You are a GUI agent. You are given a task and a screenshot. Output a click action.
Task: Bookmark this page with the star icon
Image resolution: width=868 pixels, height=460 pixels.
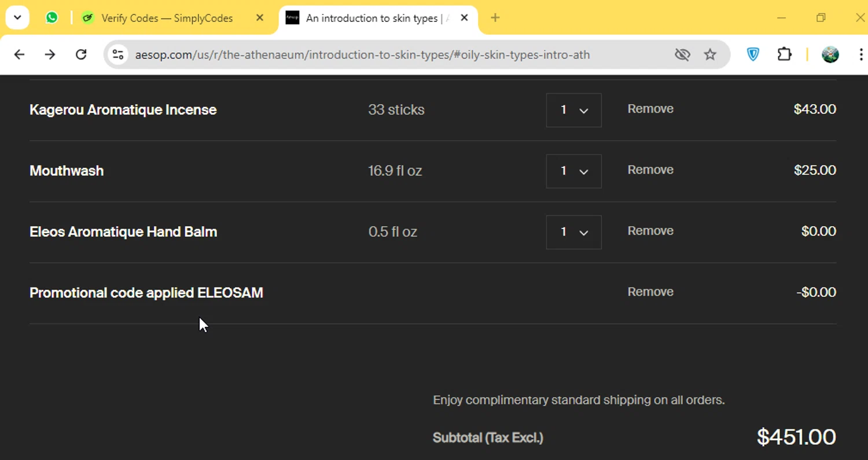pos(710,54)
